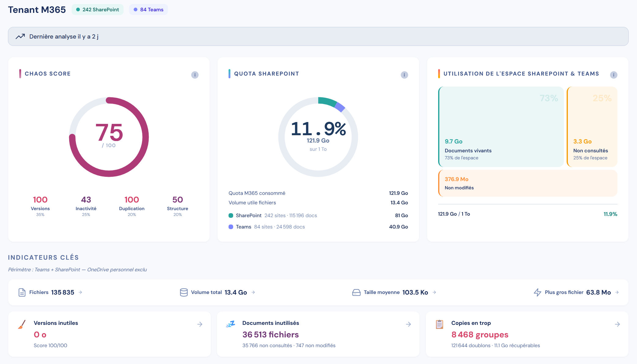Open the 36 513 fichiers link

(x=270, y=335)
